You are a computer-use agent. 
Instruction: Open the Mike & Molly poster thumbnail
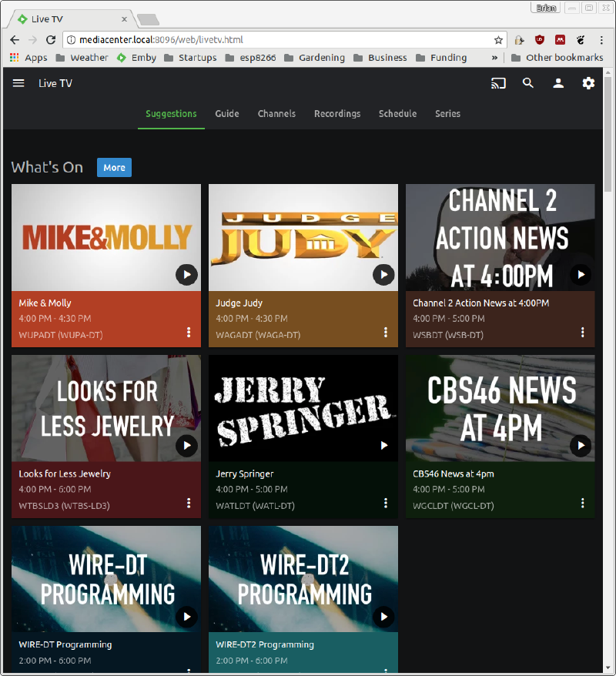point(106,238)
